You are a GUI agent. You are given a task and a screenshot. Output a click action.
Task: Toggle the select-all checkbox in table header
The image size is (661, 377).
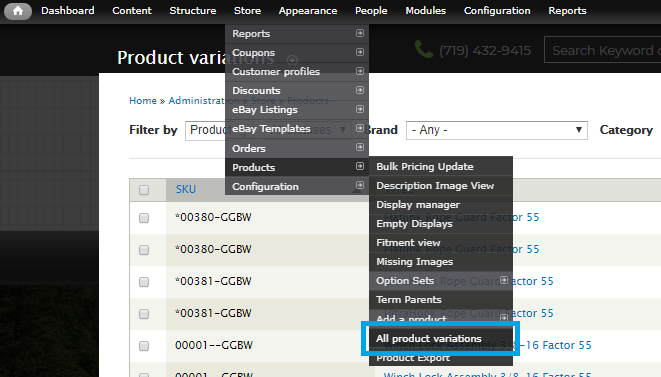pyautogui.click(x=144, y=190)
